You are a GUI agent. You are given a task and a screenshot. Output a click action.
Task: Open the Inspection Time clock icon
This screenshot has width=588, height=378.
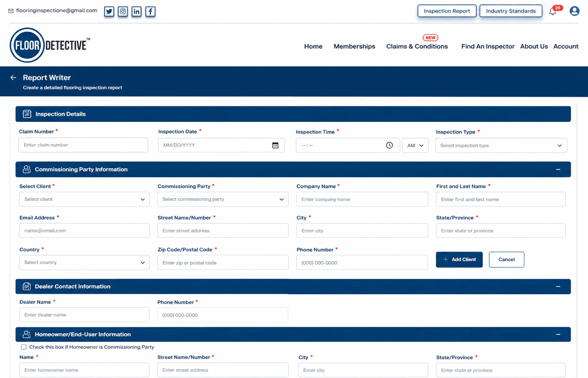pyautogui.click(x=389, y=145)
